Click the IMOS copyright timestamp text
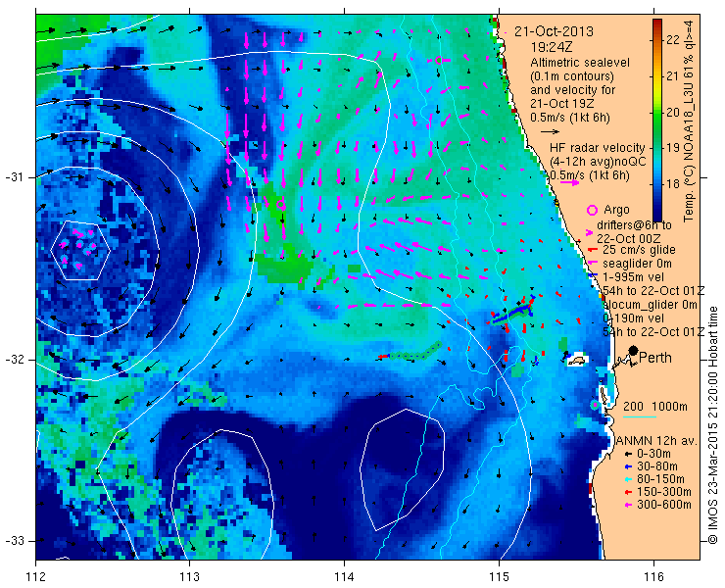 [712, 424]
